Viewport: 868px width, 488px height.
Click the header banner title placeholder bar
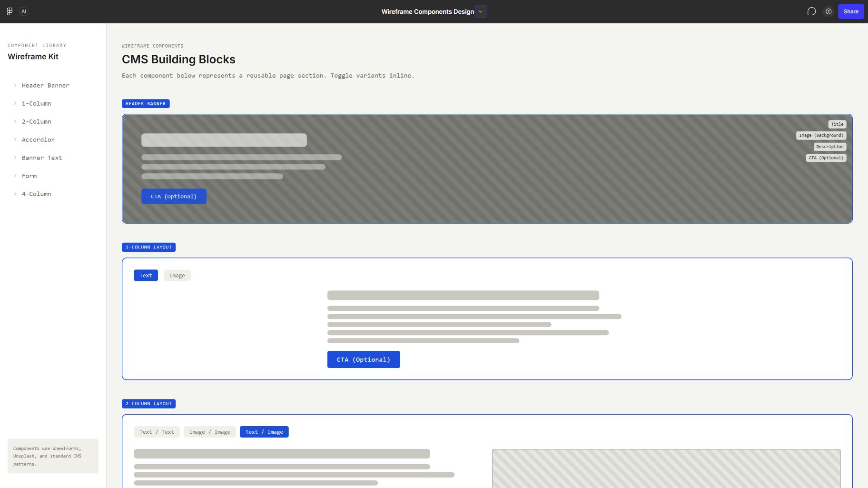(224, 140)
